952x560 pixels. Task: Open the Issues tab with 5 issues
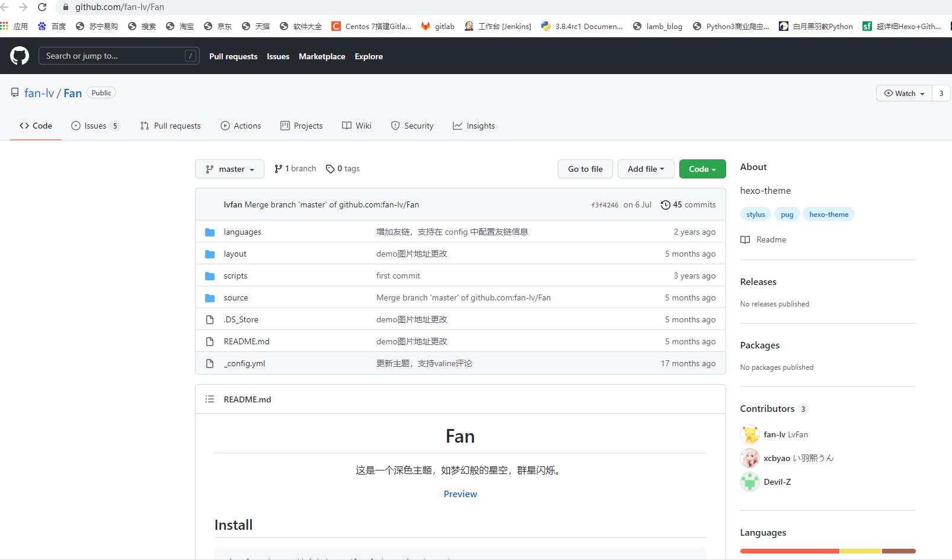click(95, 126)
